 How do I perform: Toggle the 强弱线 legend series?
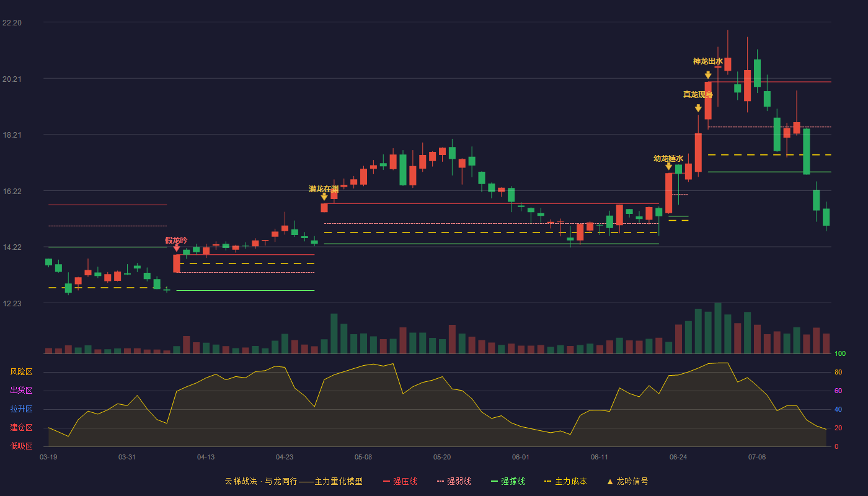point(454,481)
